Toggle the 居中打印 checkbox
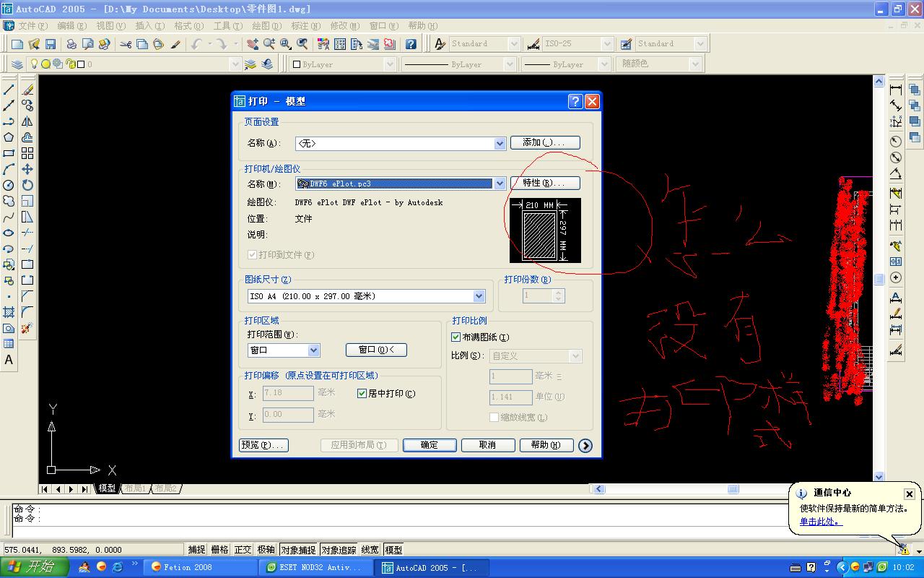Viewport: 924px width, 578px height. pyautogui.click(x=362, y=394)
